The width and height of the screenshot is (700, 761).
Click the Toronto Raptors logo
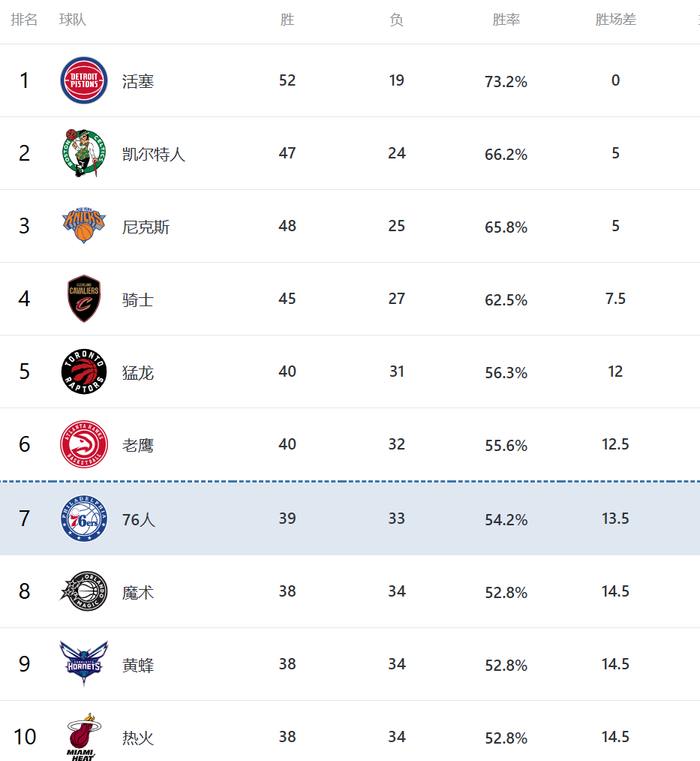pyautogui.click(x=83, y=372)
